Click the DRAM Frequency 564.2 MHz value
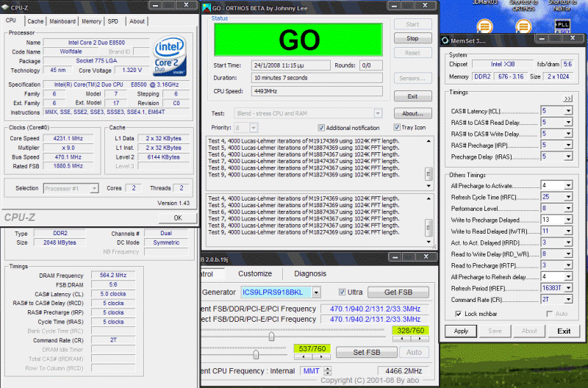 [x=113, y=275]
